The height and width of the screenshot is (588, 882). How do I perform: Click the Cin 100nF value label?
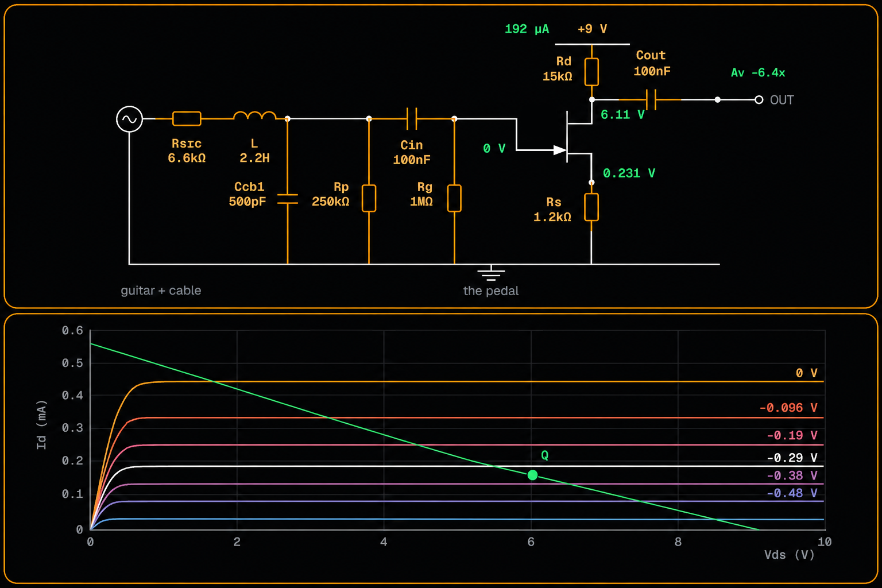click(412, 153)
